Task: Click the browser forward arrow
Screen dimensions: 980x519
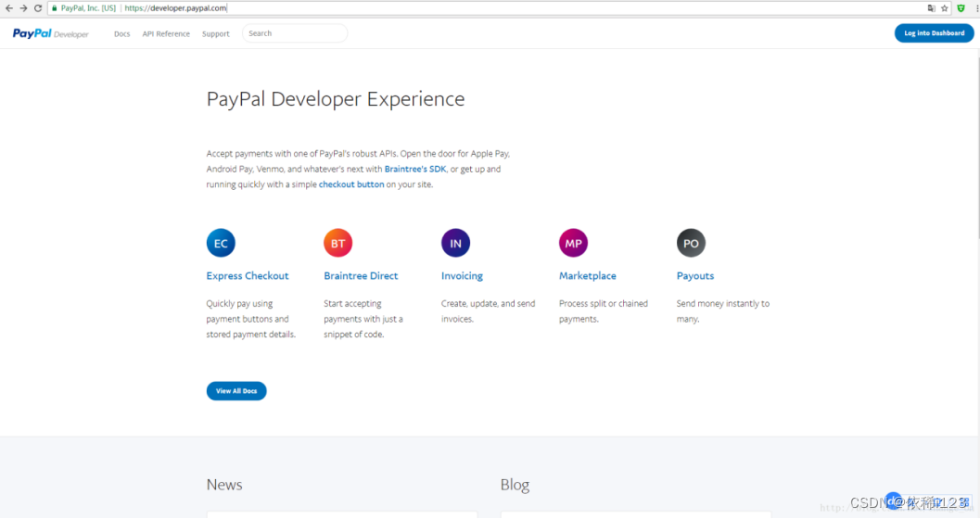Action: [23, 8]
